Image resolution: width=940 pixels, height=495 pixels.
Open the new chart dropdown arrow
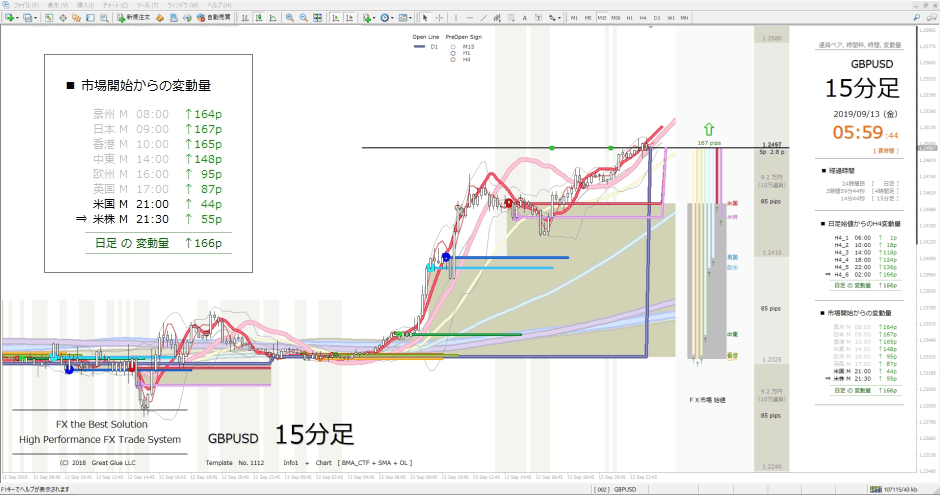pos(17,18)
